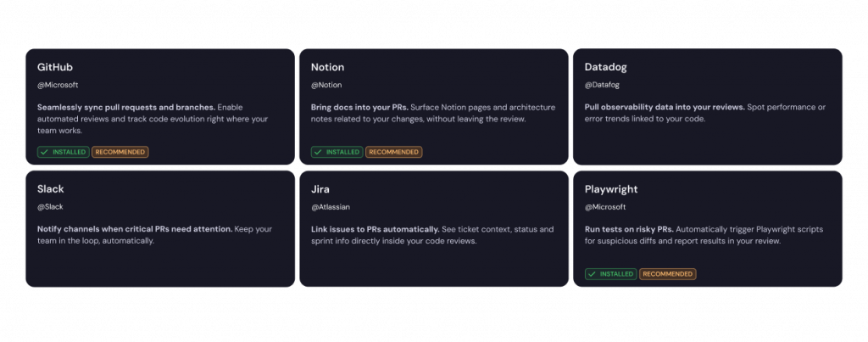Click the Slack card's notification description text
This screenshot has height=342, width=868.
click(x=153, y=235)
